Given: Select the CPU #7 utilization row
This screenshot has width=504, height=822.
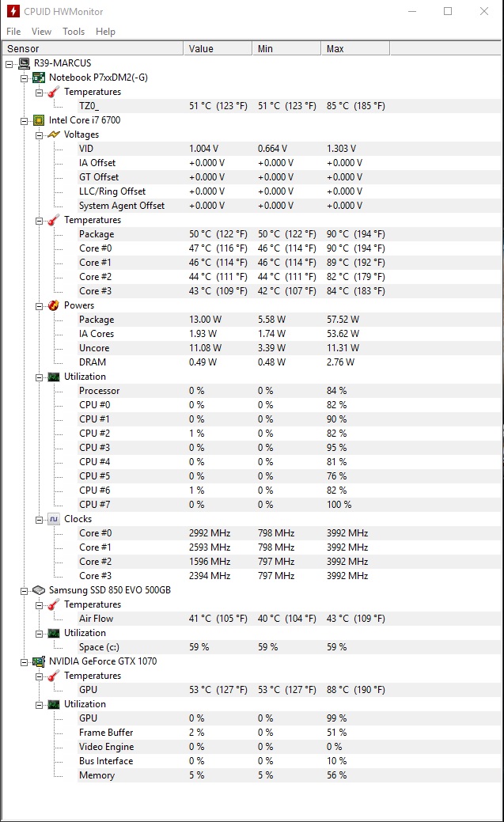Looking at the screenshot, I should tap(289, 505).
